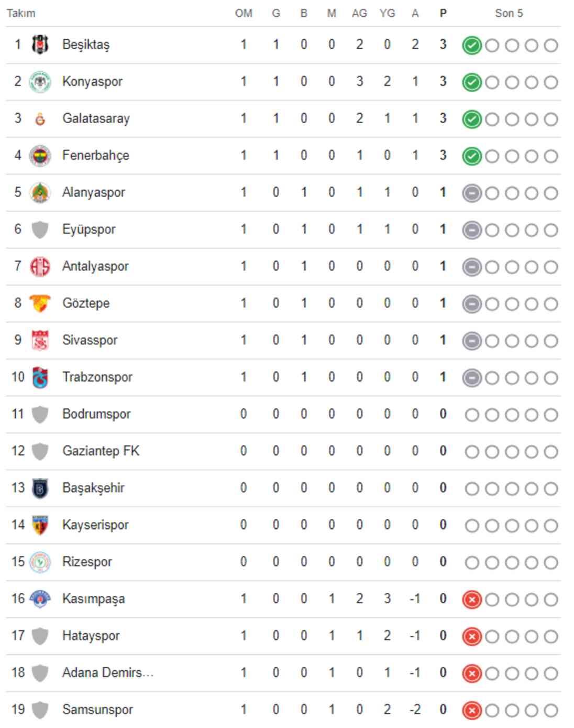Click Kasımpaşa's red loss indicator in Son 5
Image resolution: width=574 pixels, height=728 pixels.
click(472, 598)
